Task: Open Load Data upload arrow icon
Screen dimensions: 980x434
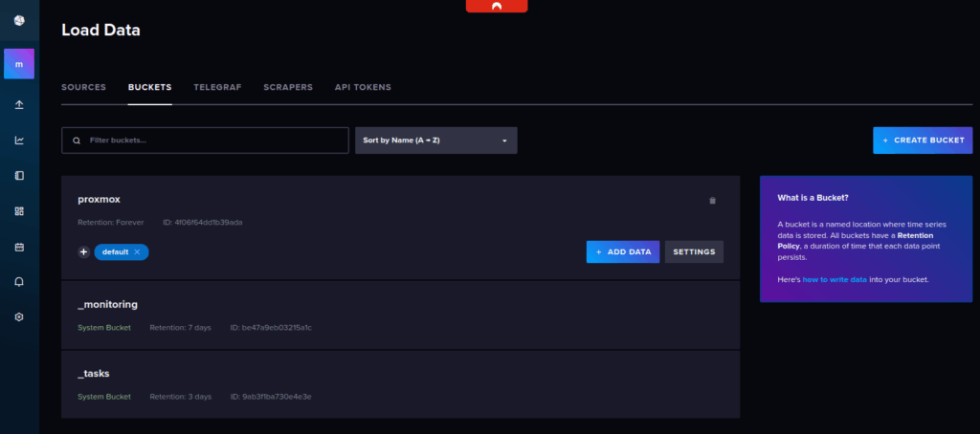Action: pos(19,104)
